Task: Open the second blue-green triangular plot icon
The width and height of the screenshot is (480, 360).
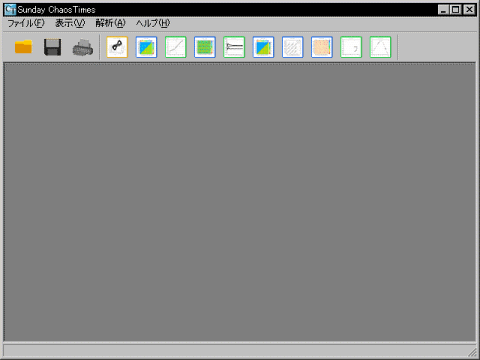Action: (263, 47)
